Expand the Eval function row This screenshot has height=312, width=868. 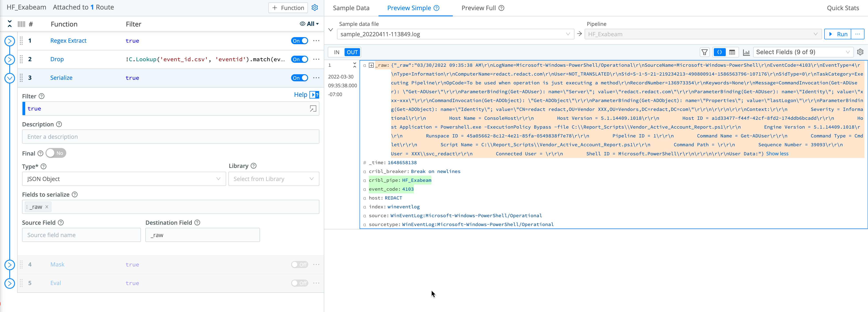point(9,283)
